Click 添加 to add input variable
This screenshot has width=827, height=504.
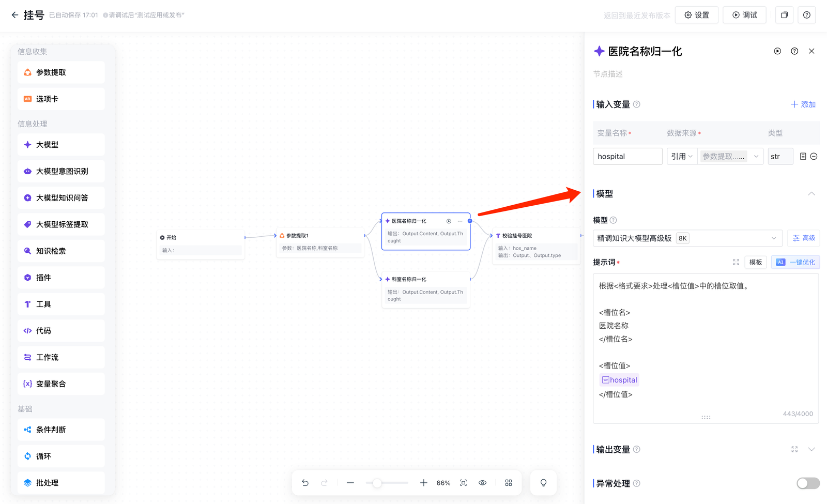point(803,104)
